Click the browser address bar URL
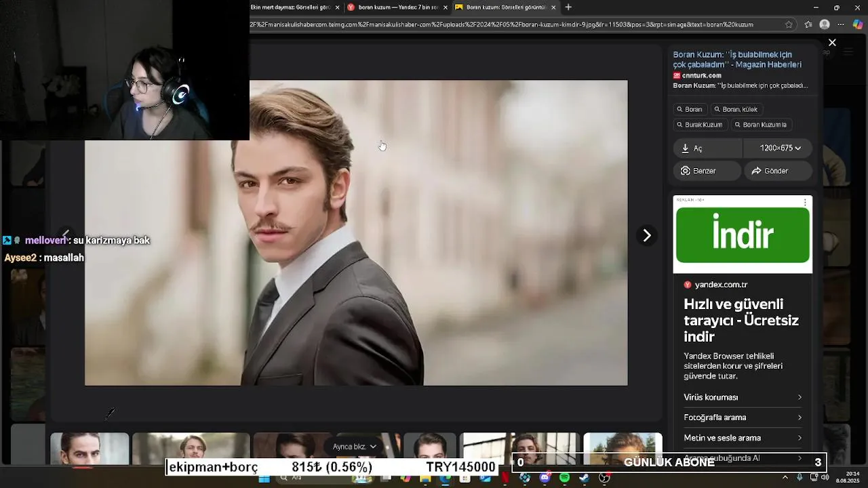Viewport: 868px width, 488px height. click(x=502, y=24)
